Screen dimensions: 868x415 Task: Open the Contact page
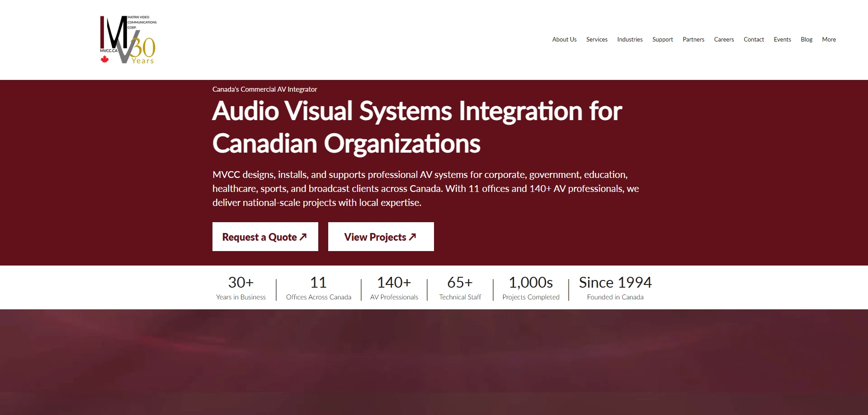pos(754,40)
